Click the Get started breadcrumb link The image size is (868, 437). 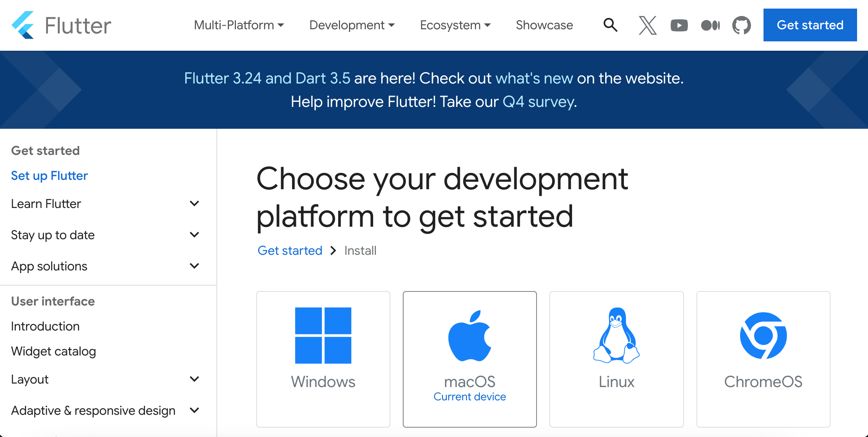coord(290,250)
